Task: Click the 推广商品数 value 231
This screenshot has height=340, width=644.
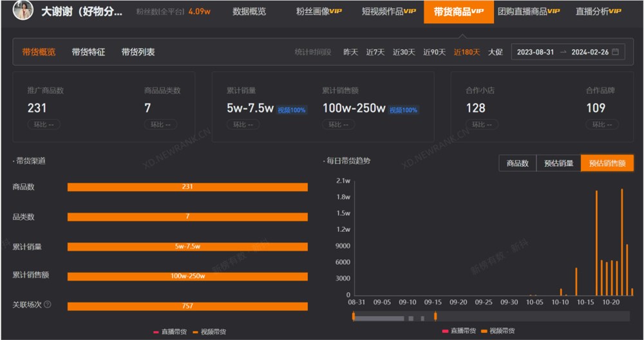Action: (37, 108)
